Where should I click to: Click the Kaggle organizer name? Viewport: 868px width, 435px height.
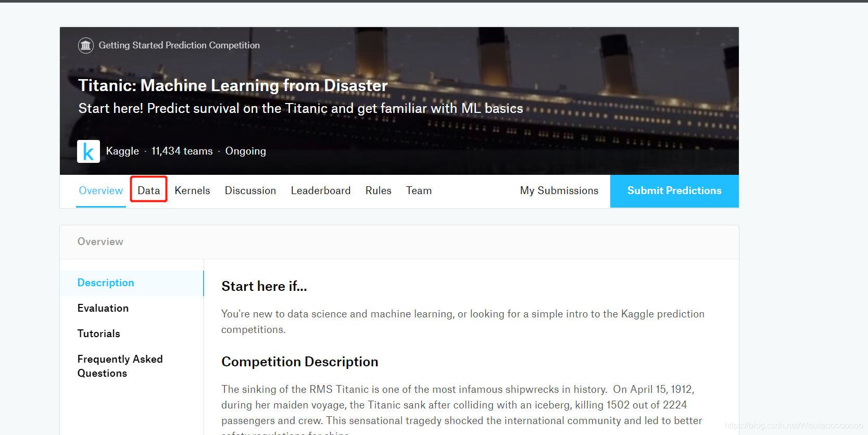point(122,151)
